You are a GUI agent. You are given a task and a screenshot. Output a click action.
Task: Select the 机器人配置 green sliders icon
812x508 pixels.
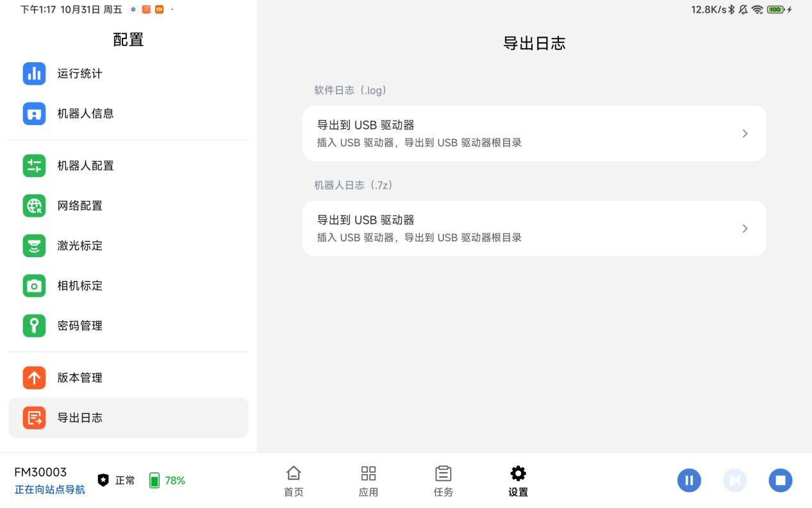[x=34, y=165]
